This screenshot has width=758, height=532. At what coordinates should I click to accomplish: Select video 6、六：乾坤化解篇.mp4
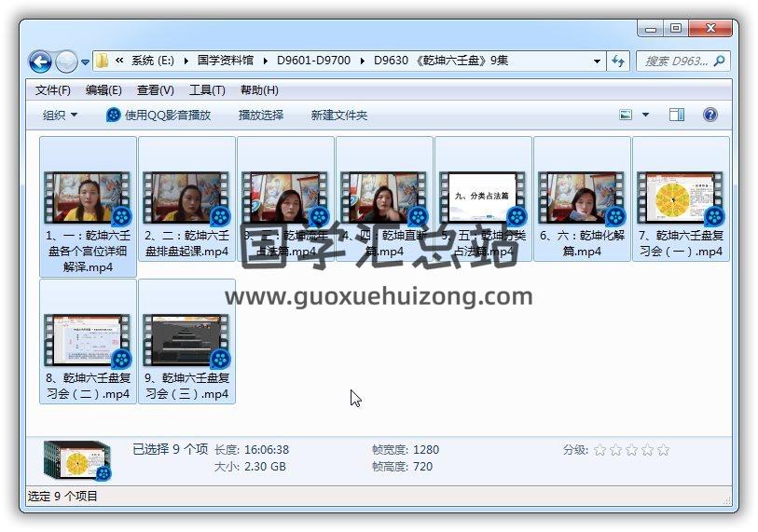click(x=582, y=199)
